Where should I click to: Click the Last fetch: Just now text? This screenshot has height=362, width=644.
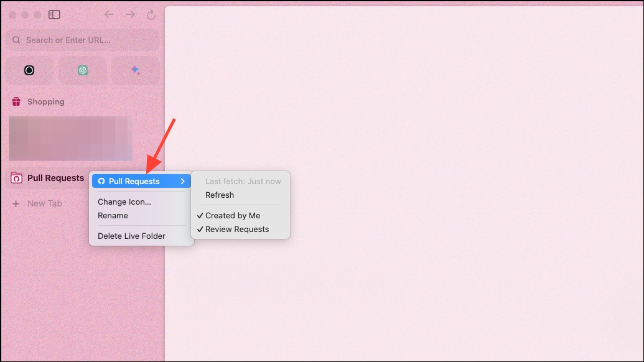[243, 181]
